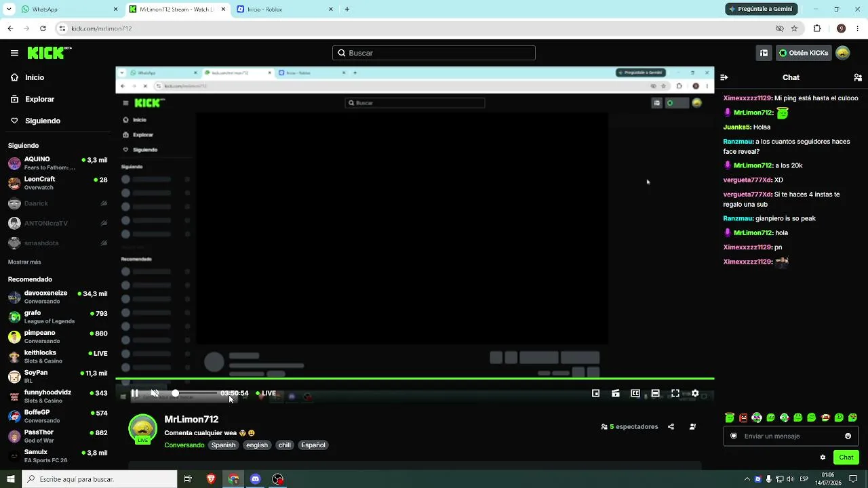Open AQUINO's channel from the sidebar
868x488 pixels.
[58, 163]
